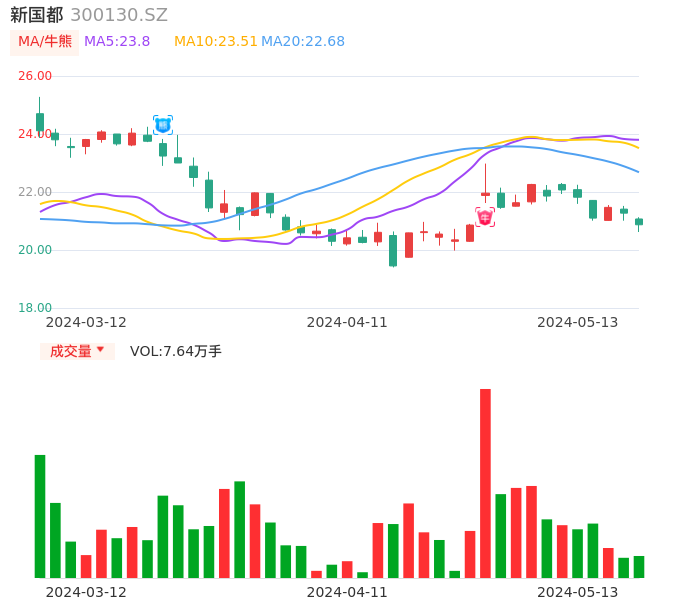686x606 pixels.
Task: Click the red bull signal marker
Action: pos(485,217)
